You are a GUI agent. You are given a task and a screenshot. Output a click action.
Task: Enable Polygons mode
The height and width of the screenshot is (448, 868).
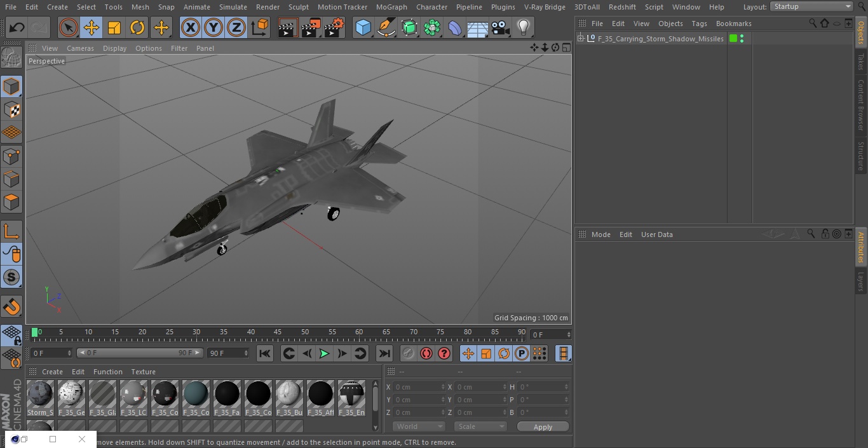tap(11, 202)
